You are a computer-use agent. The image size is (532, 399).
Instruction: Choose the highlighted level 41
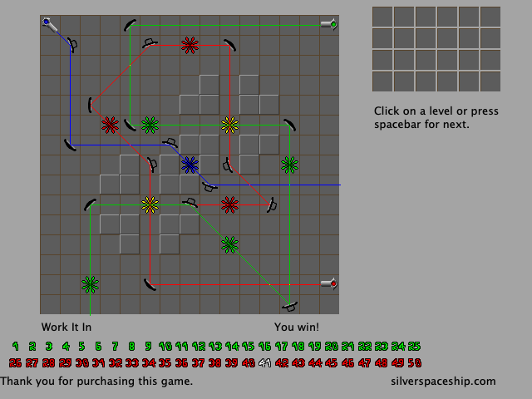tap(265, 363)
